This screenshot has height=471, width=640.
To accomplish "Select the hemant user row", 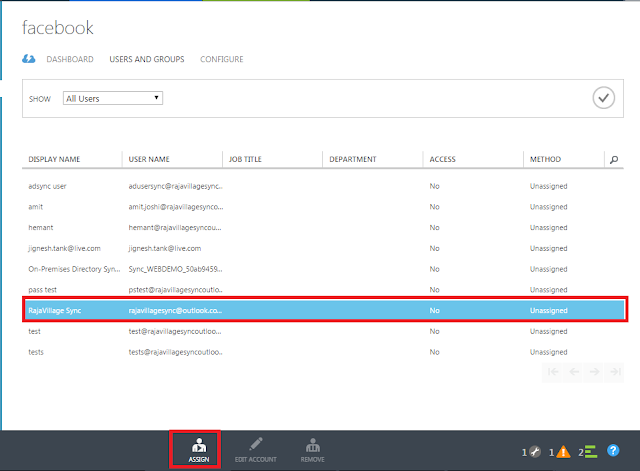I will coord(323,228).
